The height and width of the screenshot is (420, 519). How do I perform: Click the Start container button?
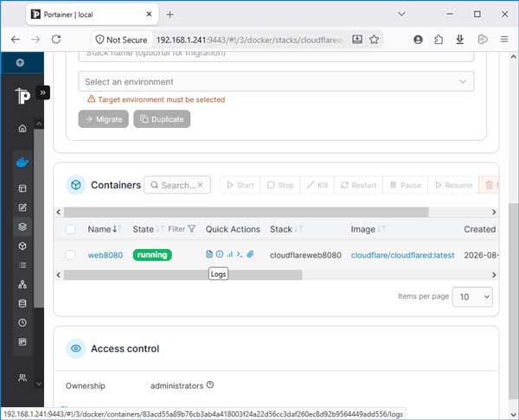click(240, 185)
